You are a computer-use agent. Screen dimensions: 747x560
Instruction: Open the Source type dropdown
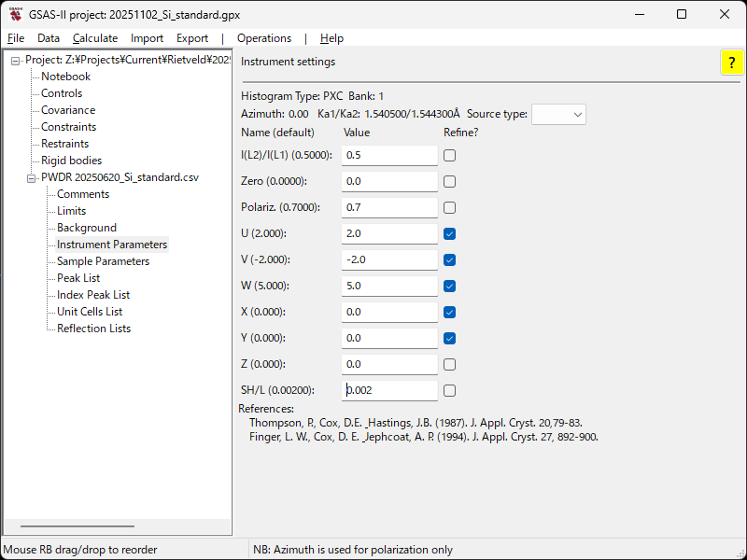(558, 114)
